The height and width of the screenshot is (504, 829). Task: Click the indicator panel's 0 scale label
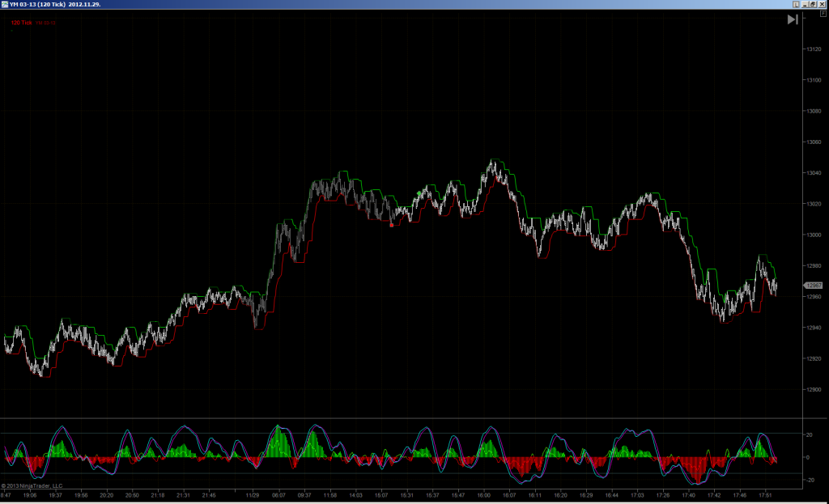pos(807,458)
